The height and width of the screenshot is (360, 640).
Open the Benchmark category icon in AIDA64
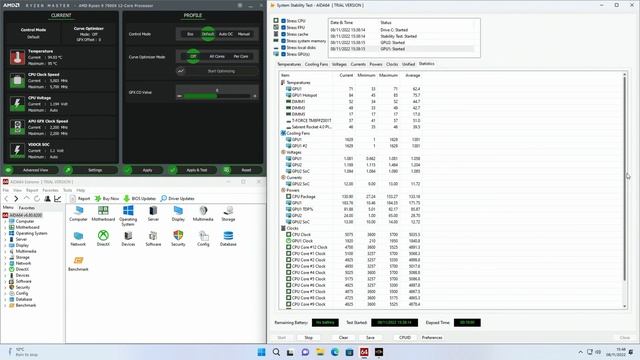pos(78,260)
